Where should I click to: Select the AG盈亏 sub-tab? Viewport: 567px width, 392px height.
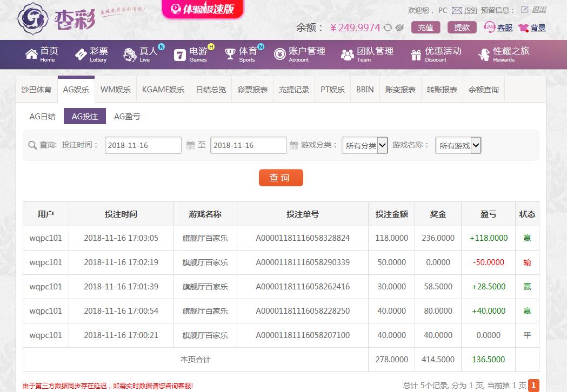[x=127, y=116]
